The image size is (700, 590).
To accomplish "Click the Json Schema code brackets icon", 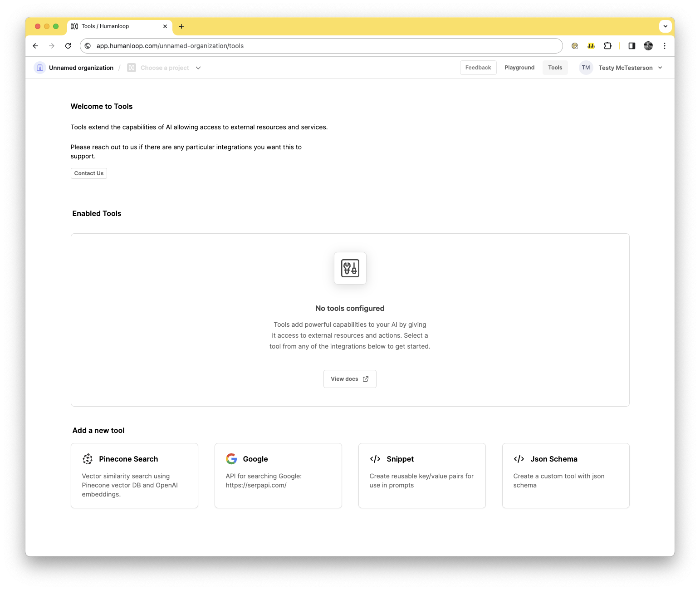I will point(519,459).
